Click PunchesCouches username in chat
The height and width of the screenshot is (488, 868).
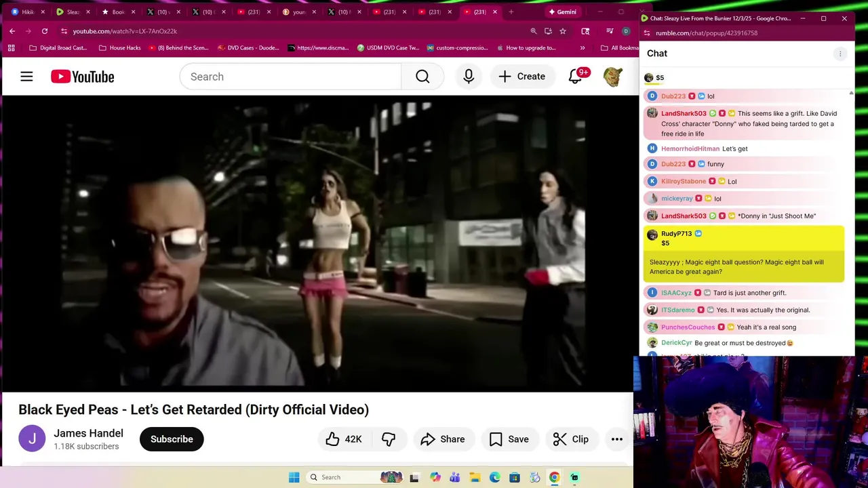688,327
